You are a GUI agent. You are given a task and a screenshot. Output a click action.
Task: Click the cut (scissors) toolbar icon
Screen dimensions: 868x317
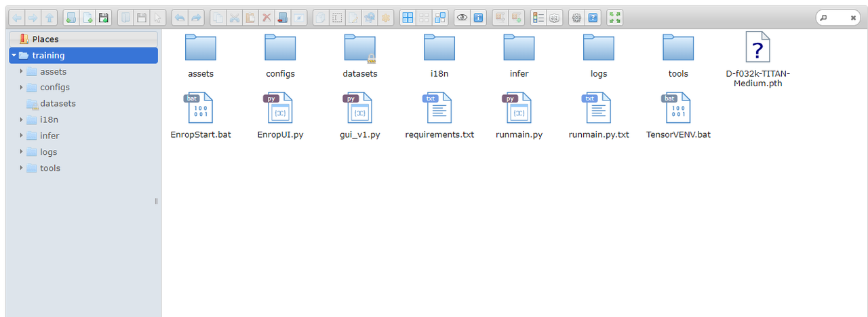233,18
